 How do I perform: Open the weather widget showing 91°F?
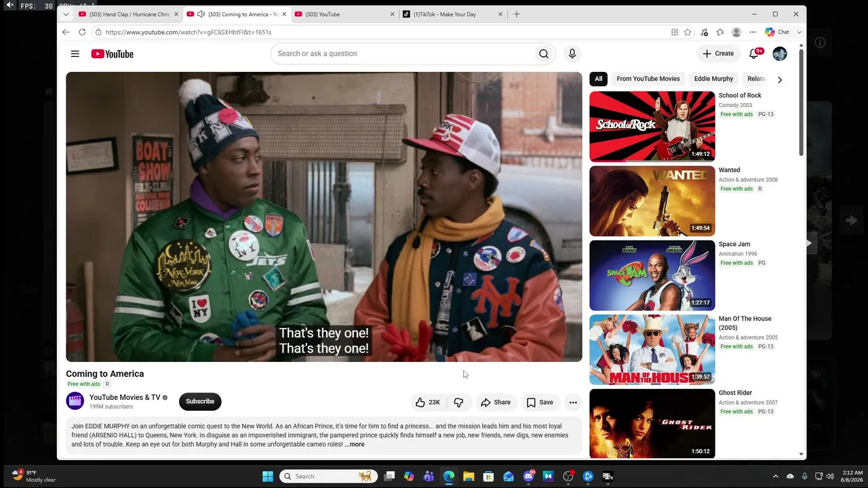[x=33, y=476]
